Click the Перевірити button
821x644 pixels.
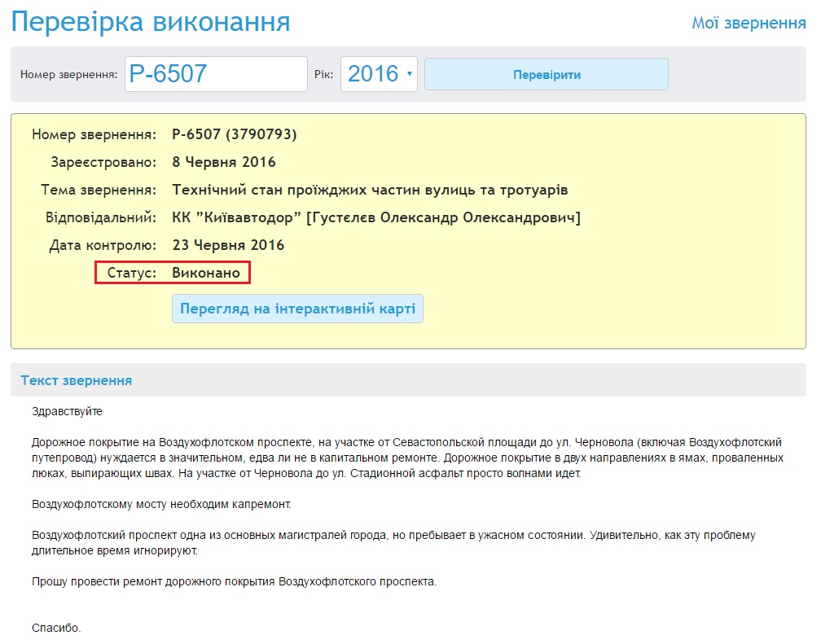[x=546, y=74]
